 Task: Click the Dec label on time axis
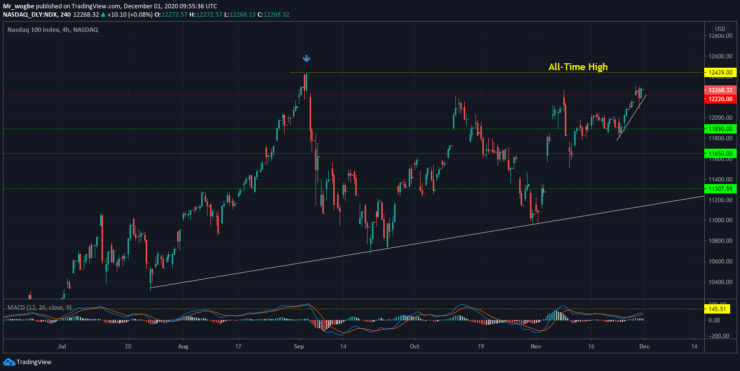pyautogui.click(x=645, y=346)
